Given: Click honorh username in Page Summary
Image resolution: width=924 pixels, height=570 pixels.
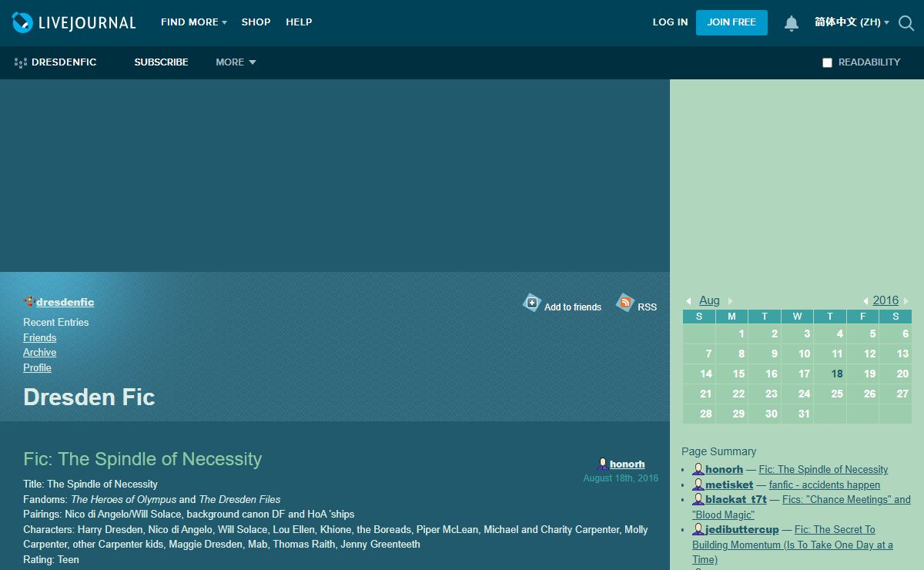Looking at the screenshot, I should pyautogui.click(x=724, y=469).
